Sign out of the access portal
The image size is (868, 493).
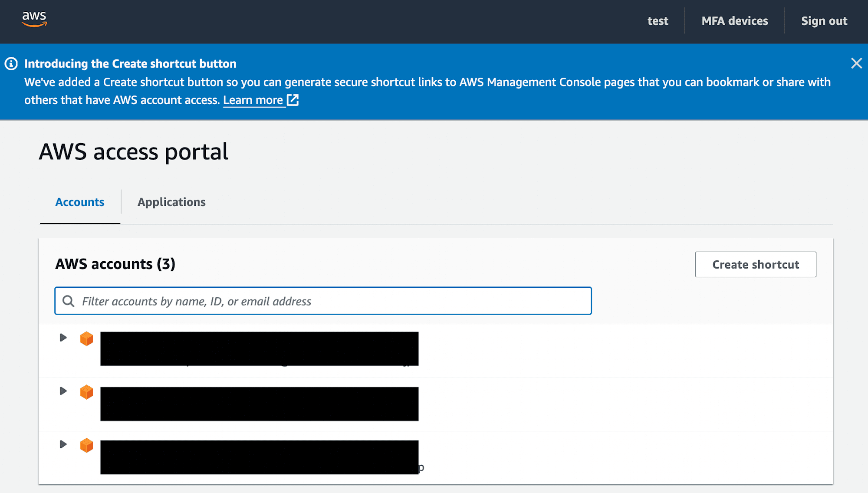[824, 21]
